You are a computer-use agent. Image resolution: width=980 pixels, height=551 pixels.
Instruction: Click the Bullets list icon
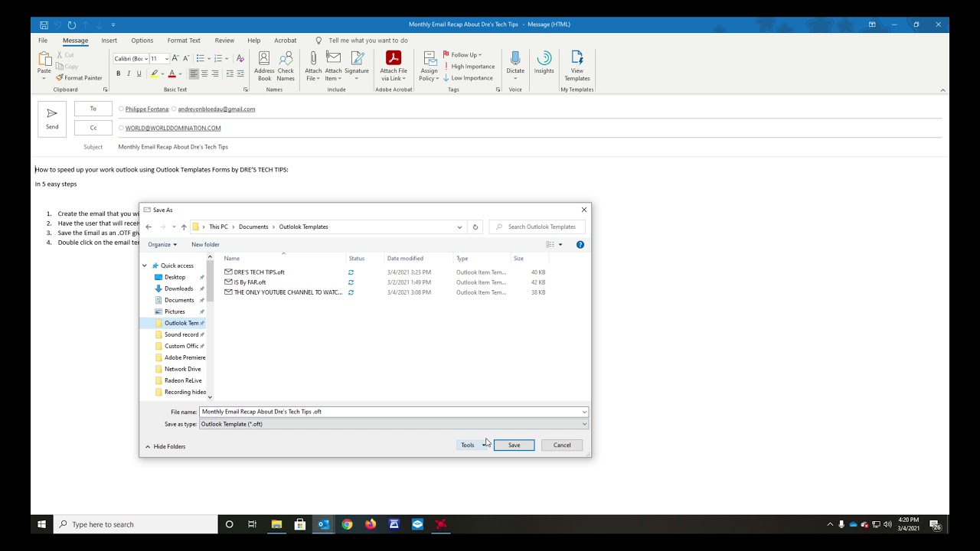(200, 58)
